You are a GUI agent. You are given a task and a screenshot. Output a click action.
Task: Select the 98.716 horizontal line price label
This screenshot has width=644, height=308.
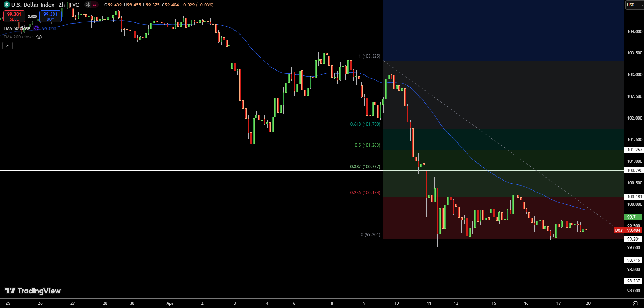click(633, 260)
